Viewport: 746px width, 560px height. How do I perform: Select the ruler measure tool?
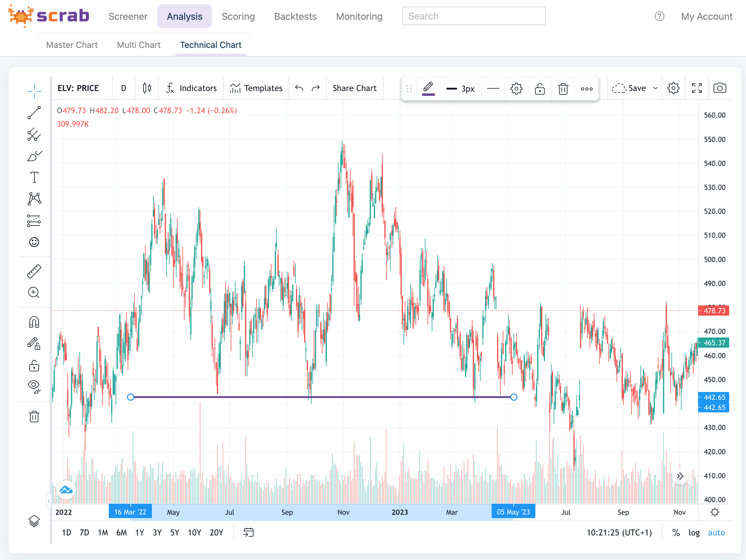[x=34, y=271]
